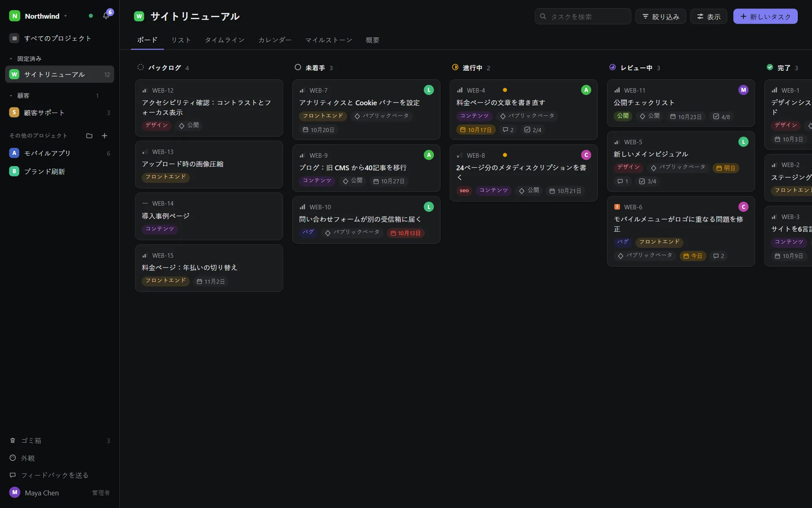Click the urgent priority icon on WEB-6

coord(617,207)
